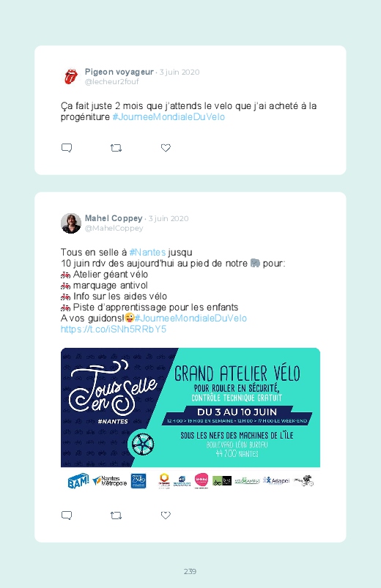Click the #Nantes hashtag

pyautogui.click(x=147, y=253)
